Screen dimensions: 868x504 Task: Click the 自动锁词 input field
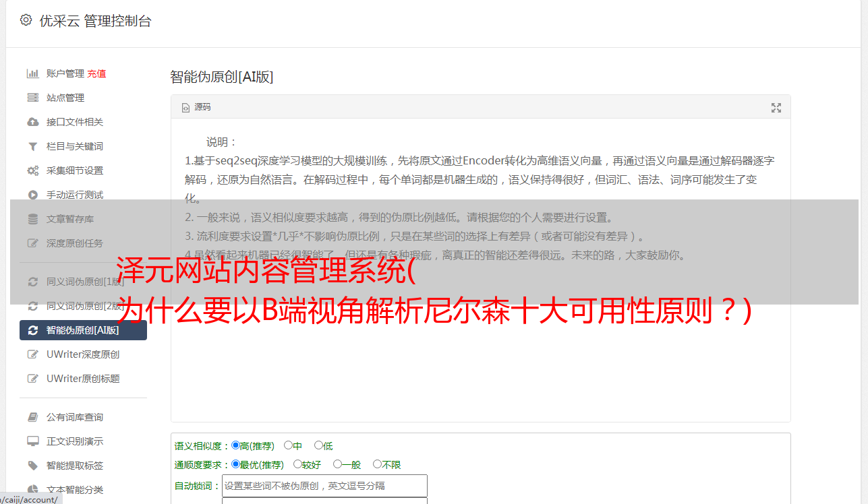(324, 486)
